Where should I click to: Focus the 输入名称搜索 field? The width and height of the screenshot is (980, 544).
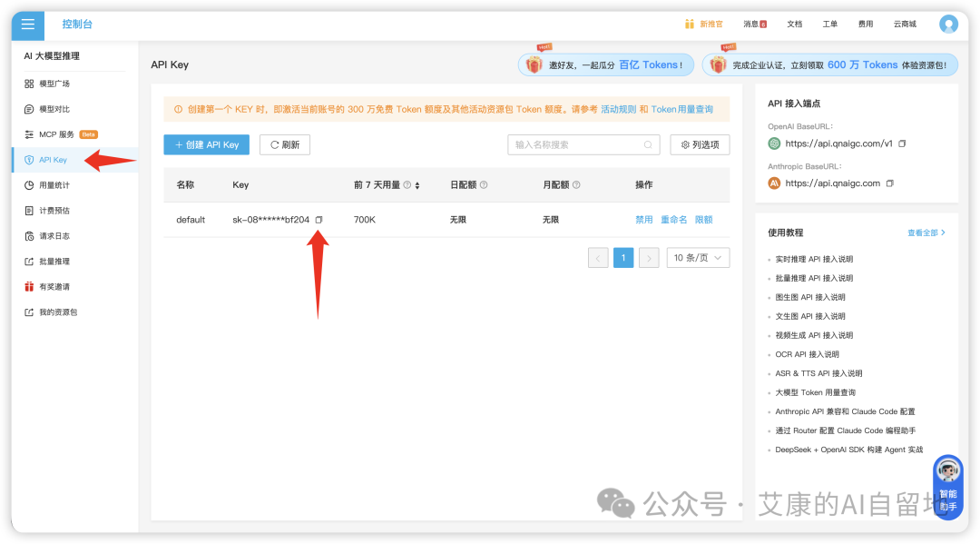tap(583, 144)
